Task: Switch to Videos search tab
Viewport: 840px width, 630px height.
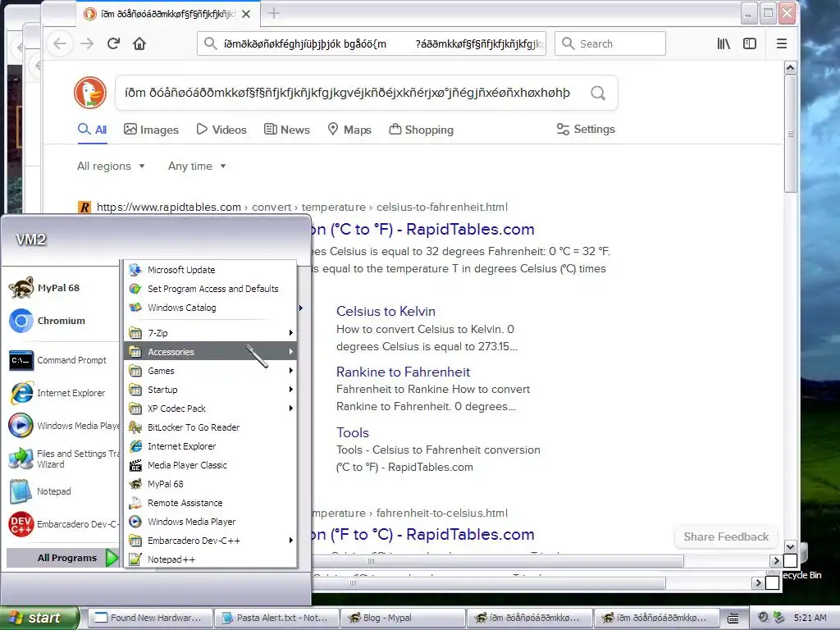Action: tap(221, 130)
